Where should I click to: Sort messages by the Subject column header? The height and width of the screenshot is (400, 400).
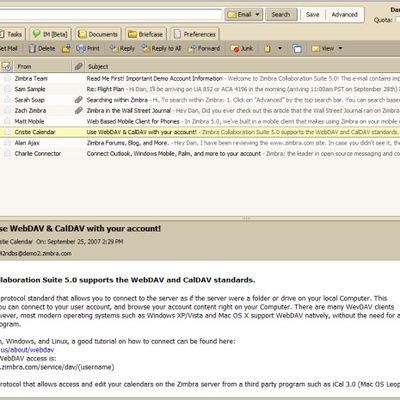pos(242,66)
